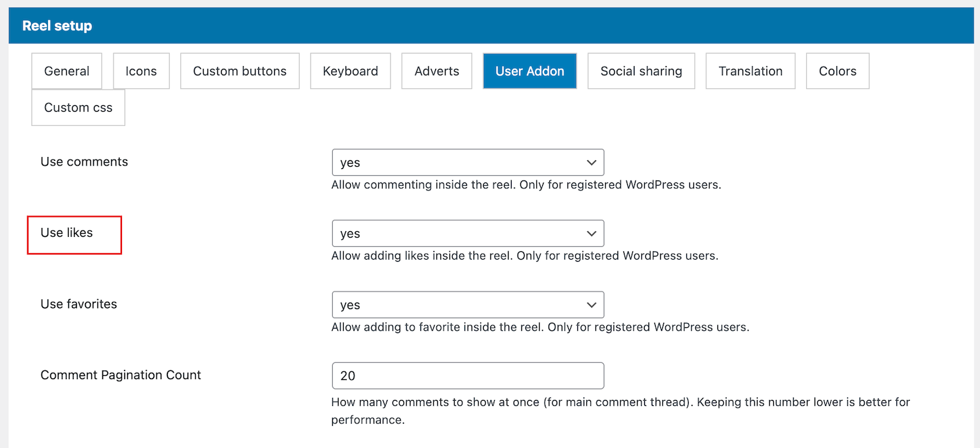Open the Use likes dropdown
Image resolution: width=980 pixels, height=448 pixels.
[468, 234]
